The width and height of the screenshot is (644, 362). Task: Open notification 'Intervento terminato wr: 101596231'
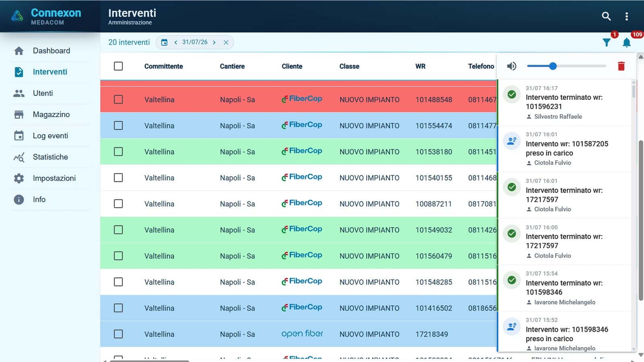(565, 103)
